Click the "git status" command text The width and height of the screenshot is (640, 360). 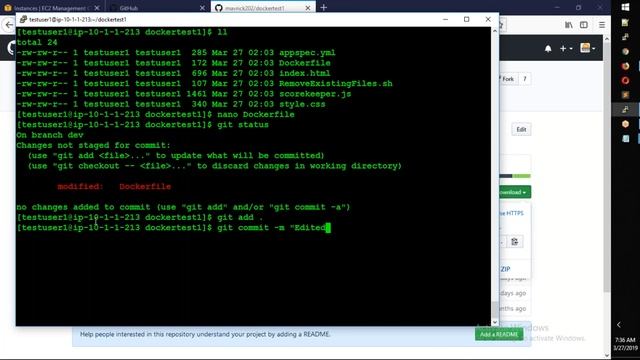pyautogui.click(x=243, y=125)
